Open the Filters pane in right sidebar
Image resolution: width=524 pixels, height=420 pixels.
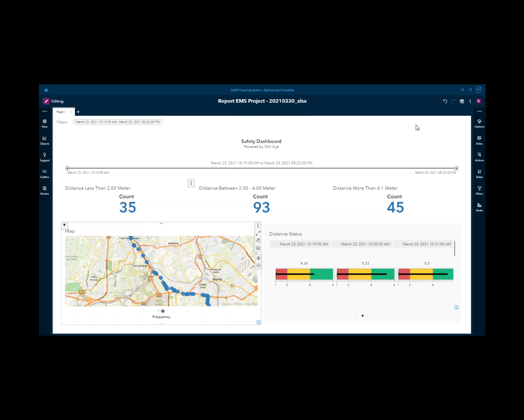tap(479, 190)
